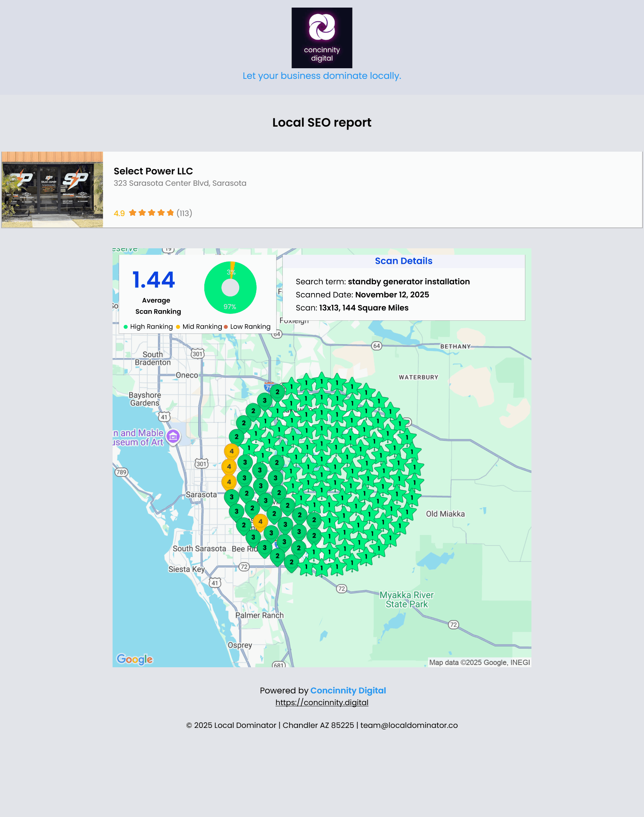Click the team@localdominator.co email text

point(409,725)
